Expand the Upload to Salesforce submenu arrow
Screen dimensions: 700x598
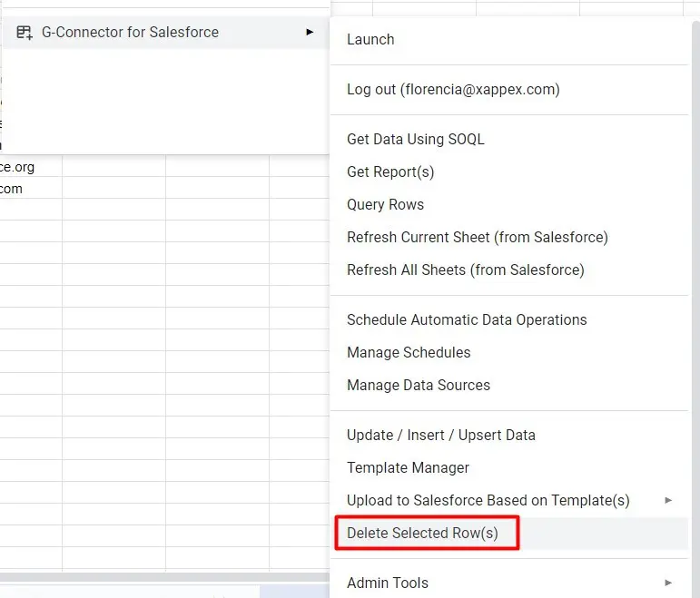[x=668, y=500]
